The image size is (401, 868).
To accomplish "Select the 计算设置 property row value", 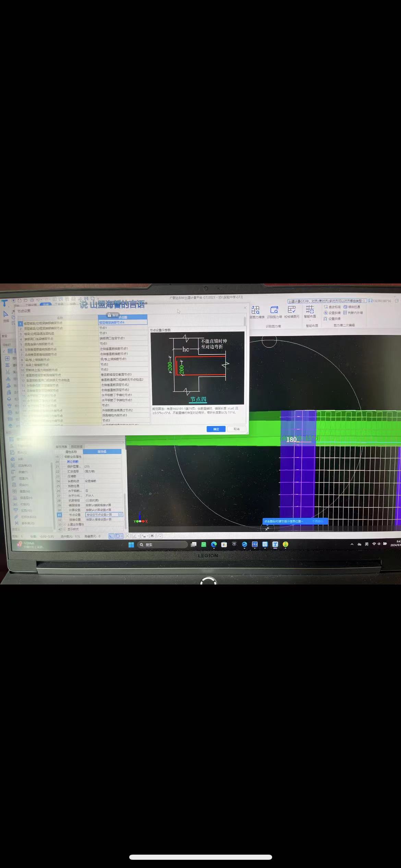I will 104,510.
